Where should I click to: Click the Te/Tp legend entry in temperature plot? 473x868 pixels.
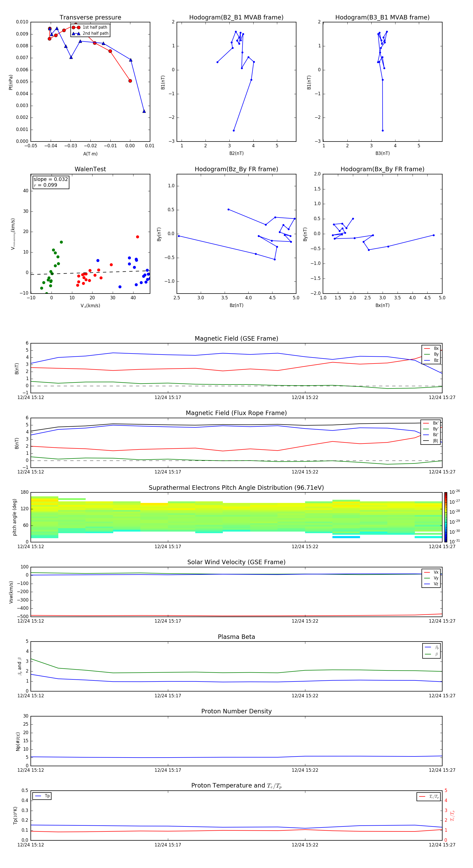(429, 796)
